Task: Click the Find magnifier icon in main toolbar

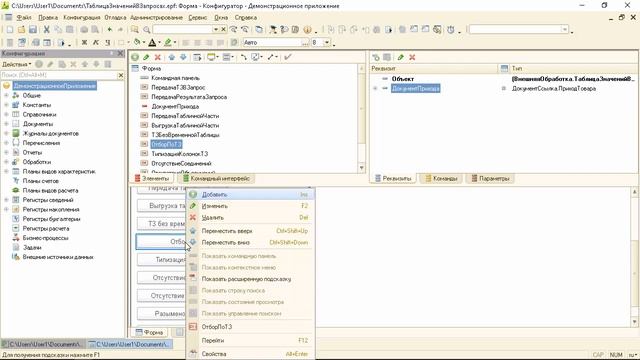Action: (147, 29)
